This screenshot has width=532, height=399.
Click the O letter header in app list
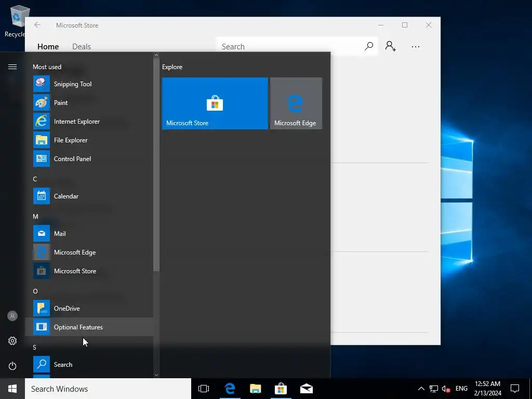pos(35,291)
